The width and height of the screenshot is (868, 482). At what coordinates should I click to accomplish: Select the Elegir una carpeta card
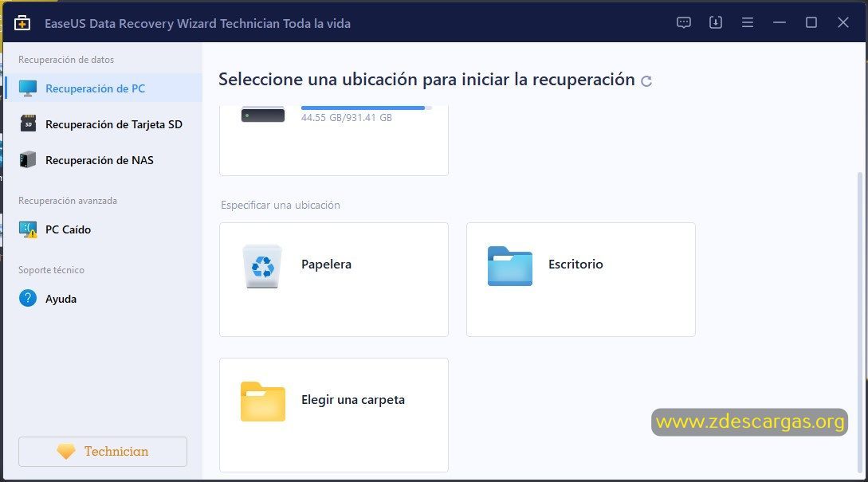[x=334, y=415]
